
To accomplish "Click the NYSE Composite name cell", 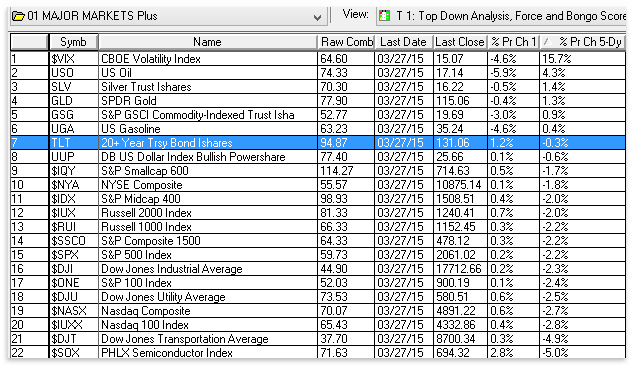I will [x=208, y=185].
